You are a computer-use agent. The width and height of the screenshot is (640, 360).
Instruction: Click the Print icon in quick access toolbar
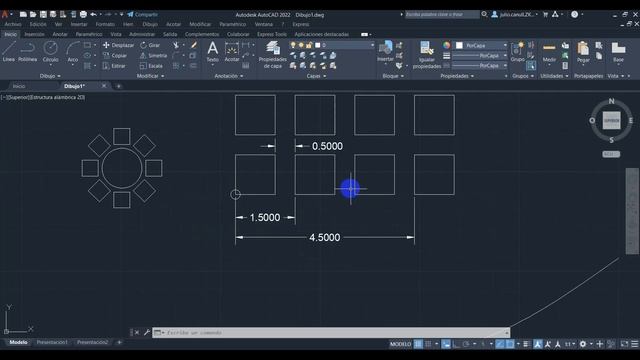tap(83, 14)
